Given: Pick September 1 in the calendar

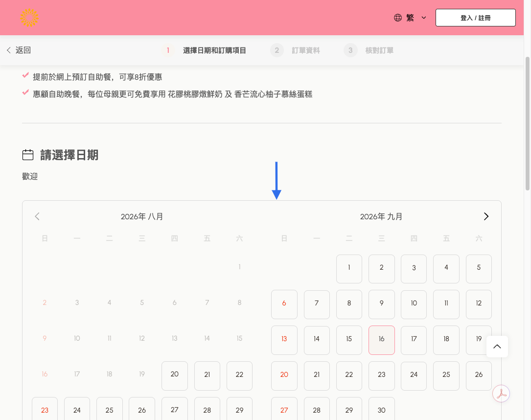Looking at the screenshot, I should 349,269.
